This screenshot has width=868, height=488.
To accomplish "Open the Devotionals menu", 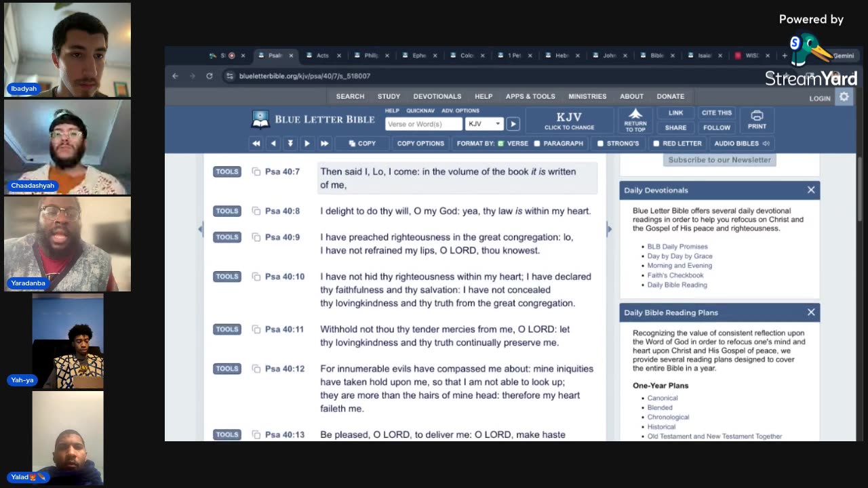I will (437, 96).
